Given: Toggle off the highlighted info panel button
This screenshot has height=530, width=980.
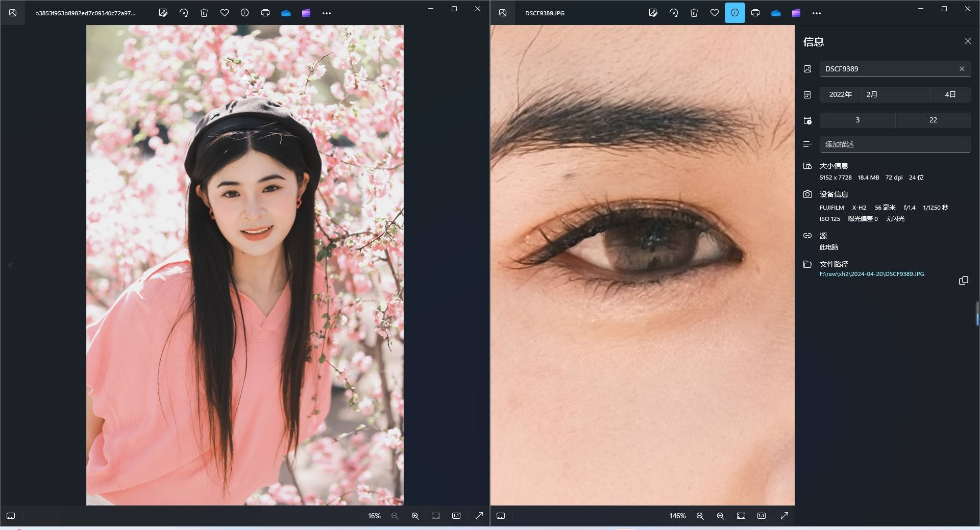Looking at the screenshot, I should (x=734, y=13).
